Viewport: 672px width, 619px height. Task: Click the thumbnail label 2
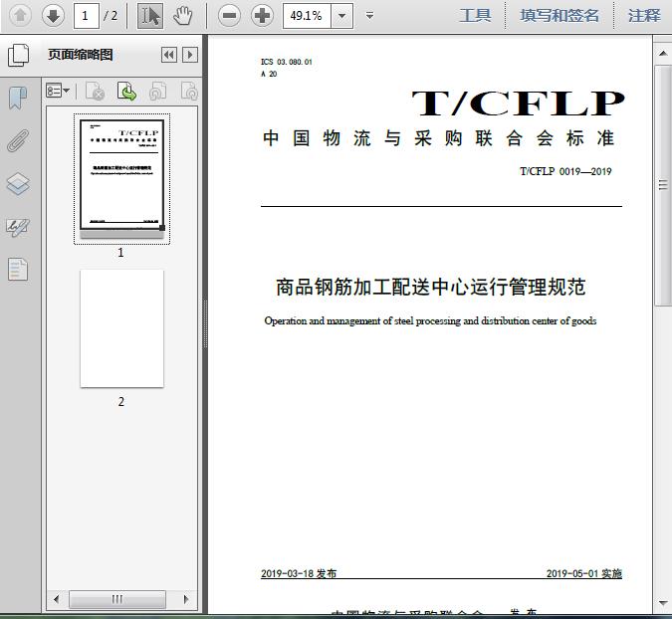pyautogui.click(x=121, y=401)
